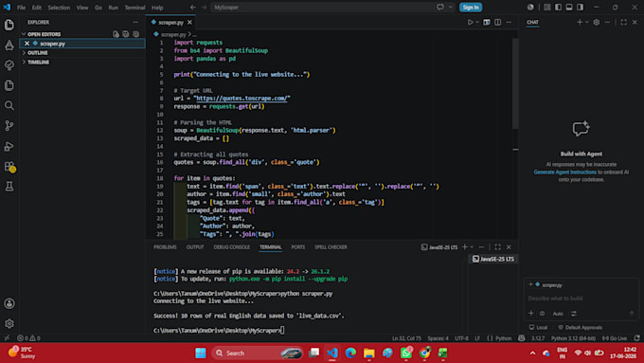Open the Auto model picker in chat
644x363 pixels.
click(558, 314)
